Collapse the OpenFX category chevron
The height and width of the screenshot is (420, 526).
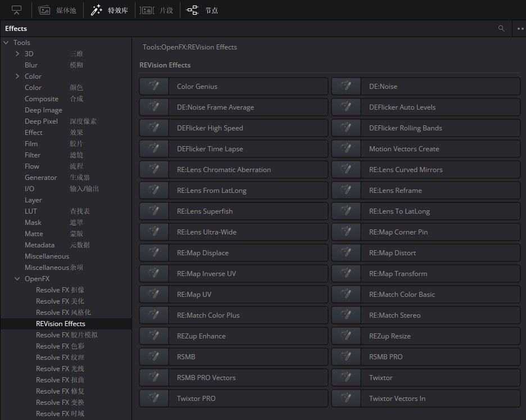(x=17, y=279)
